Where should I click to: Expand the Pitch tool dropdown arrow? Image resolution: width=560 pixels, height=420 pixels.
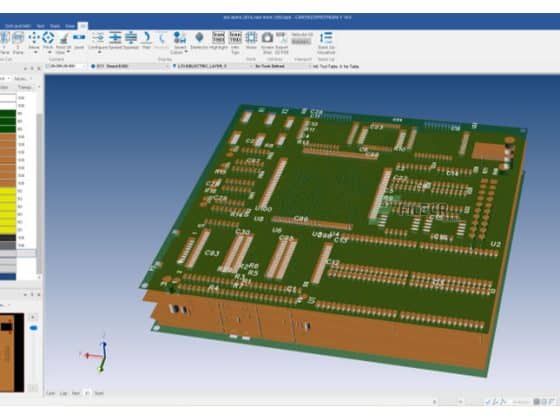50,52
